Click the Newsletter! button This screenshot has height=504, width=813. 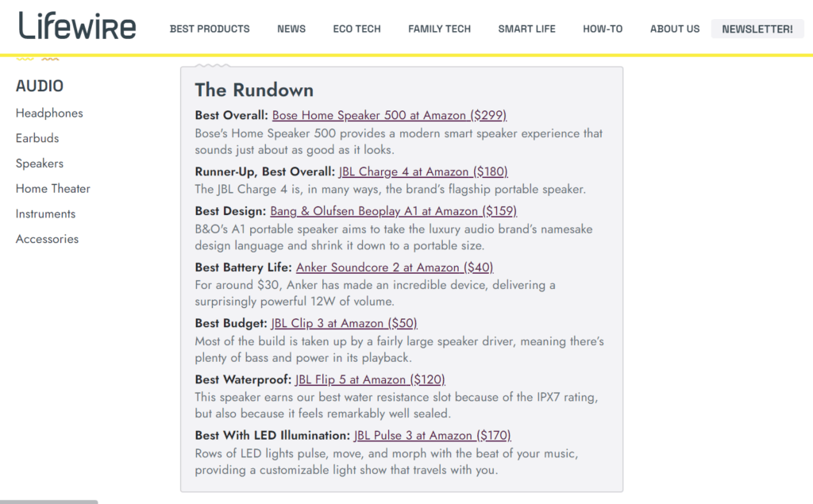pyautogui.click(x=757, y=29)
